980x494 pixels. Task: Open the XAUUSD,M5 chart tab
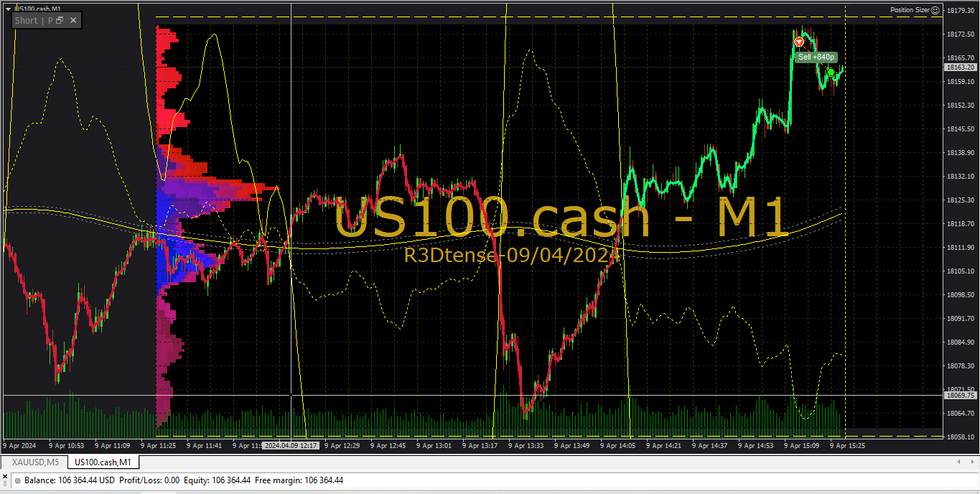[35, 462]
